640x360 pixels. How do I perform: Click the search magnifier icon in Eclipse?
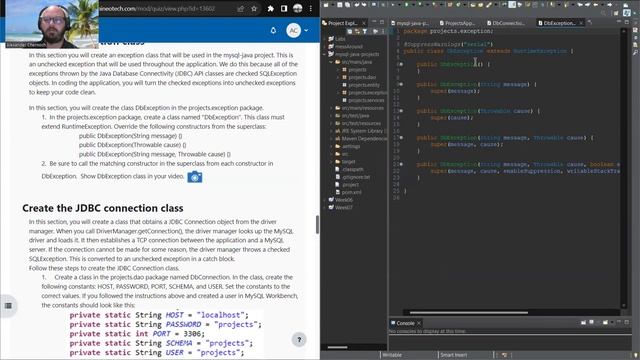point(603,13)
